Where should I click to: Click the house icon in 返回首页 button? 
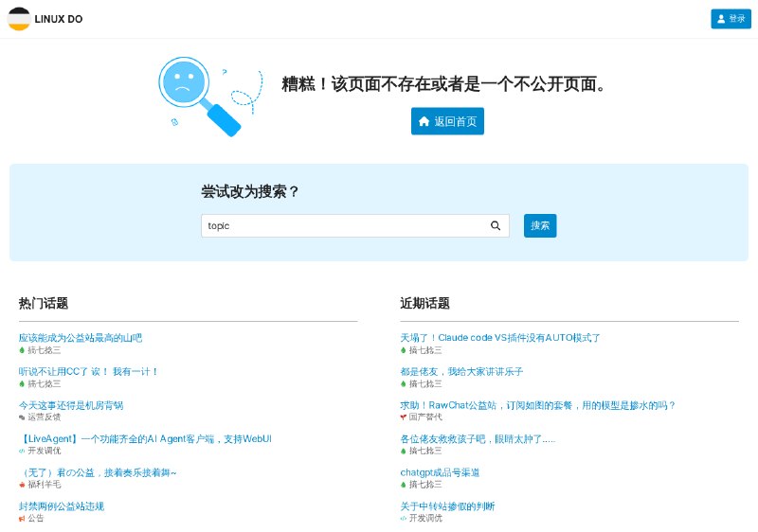point(424,121)
